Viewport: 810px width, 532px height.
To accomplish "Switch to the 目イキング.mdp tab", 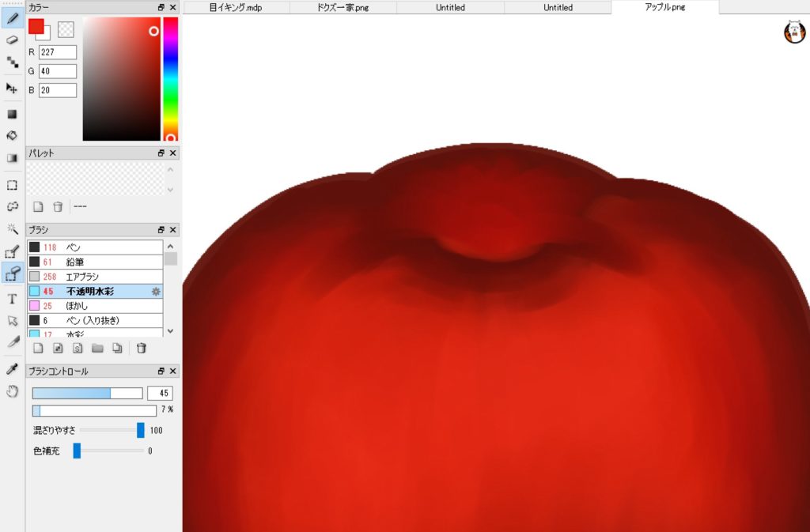I will pyautogui.click(x=236, y=8).
